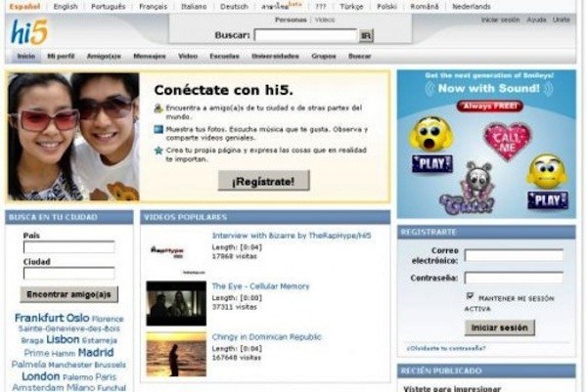Click the Únete link

point(562,20)
